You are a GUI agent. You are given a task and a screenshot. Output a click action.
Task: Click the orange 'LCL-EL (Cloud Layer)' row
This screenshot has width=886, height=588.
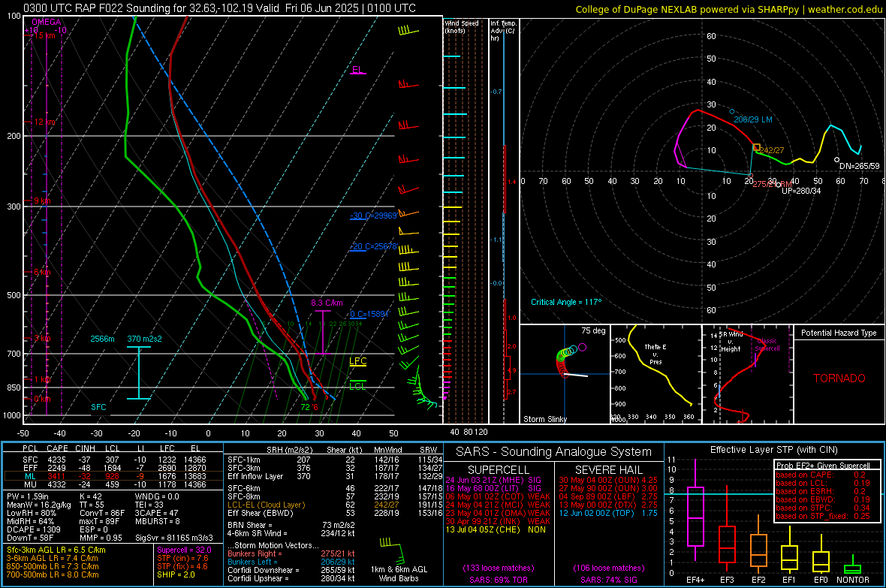point(266,505)
